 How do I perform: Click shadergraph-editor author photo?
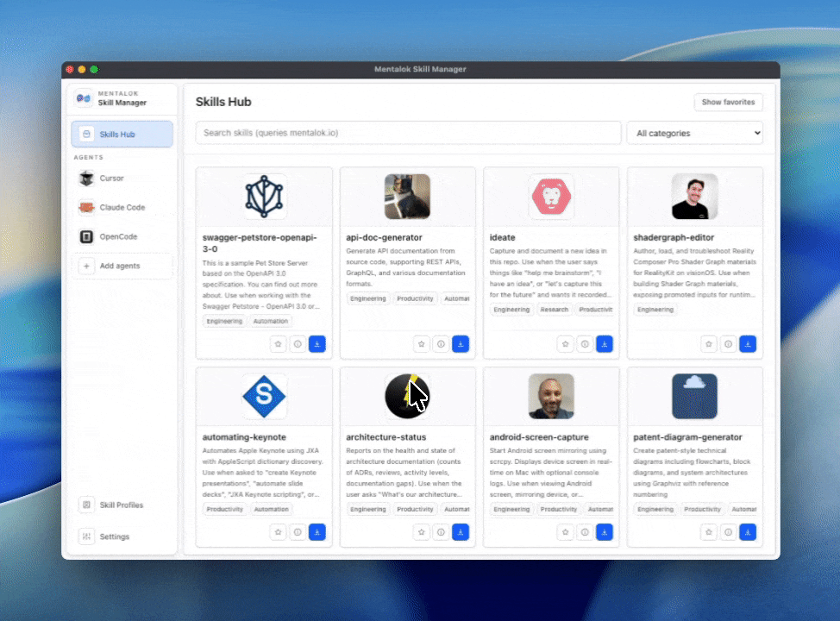(695, 197)
